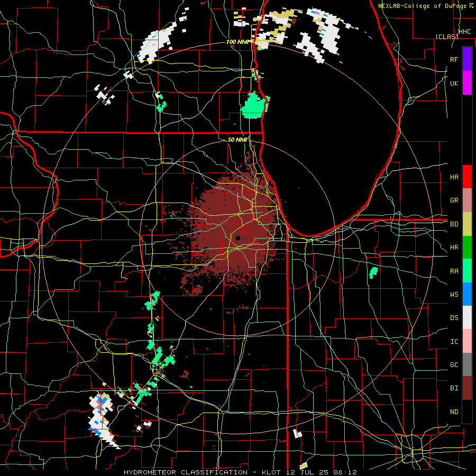Click the HYDROMETEOR CLASSIFICATION KLOT timestamp caption
Viewport: 476px width, 476px height.
(x=240, y=472)
